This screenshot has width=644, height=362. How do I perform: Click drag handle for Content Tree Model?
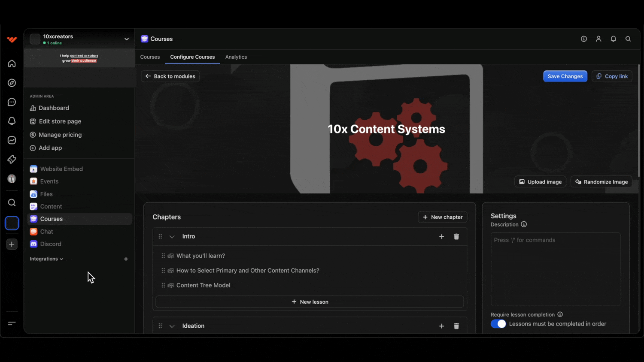163,285
